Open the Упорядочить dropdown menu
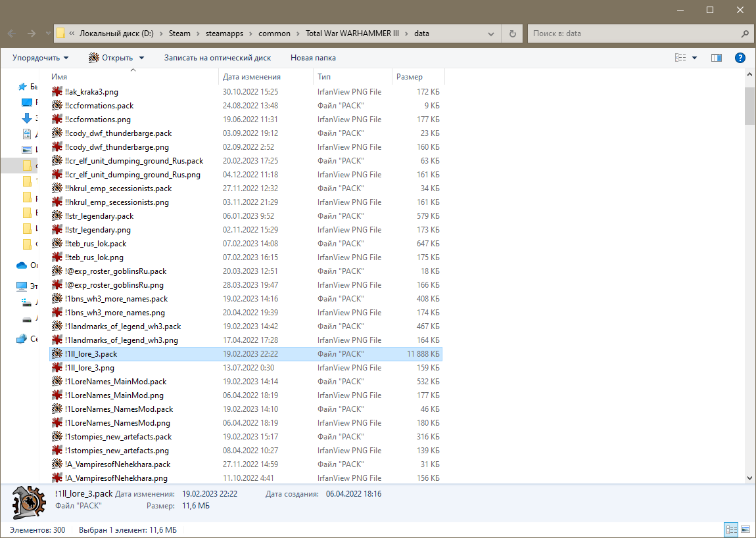This screenshot has width=756, height=538. pyautogui.click(x=41, y=58)
